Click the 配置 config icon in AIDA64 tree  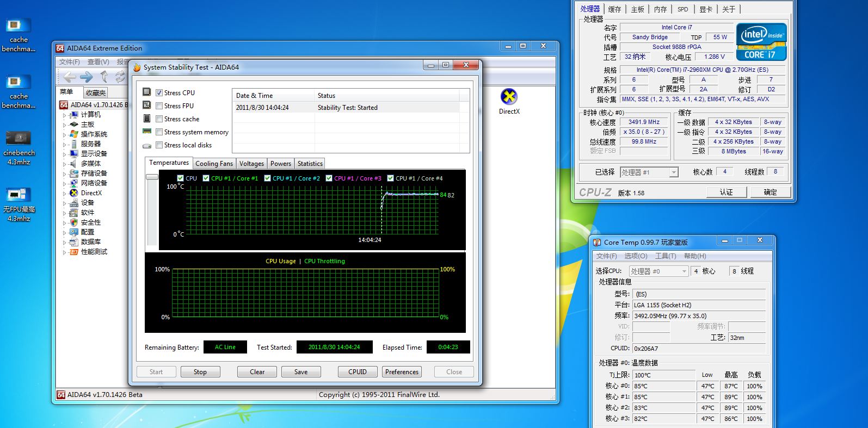(x=74, y=232)
